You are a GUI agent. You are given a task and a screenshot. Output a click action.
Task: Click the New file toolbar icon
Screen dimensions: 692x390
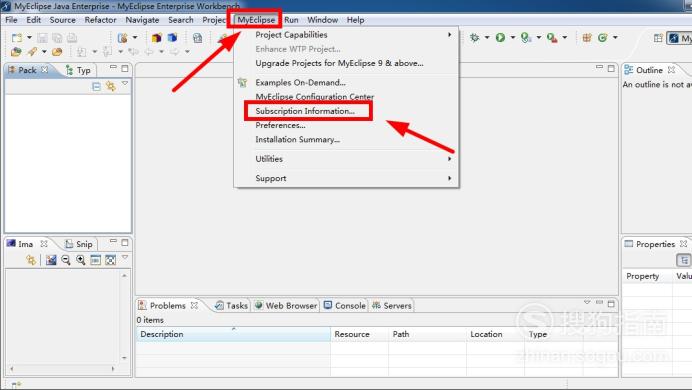pyautogui.click(x=17, y=38)
